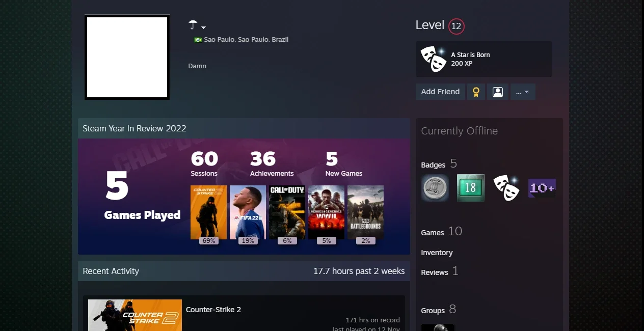Image resolution: width=644 pixels, height=331 pixels.
Task: Click the 69% playtime label
Action: coord(209,241)
